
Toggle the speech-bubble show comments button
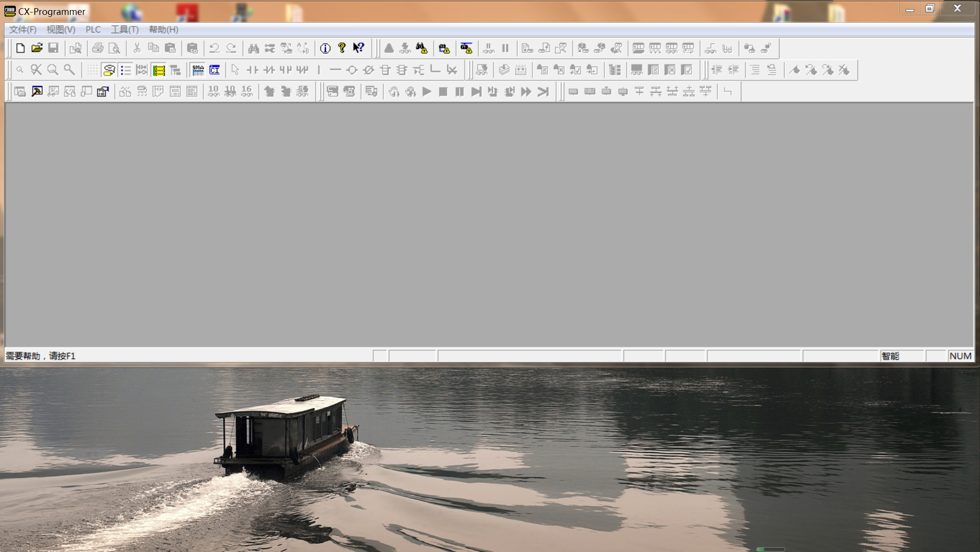coord(109,70)
